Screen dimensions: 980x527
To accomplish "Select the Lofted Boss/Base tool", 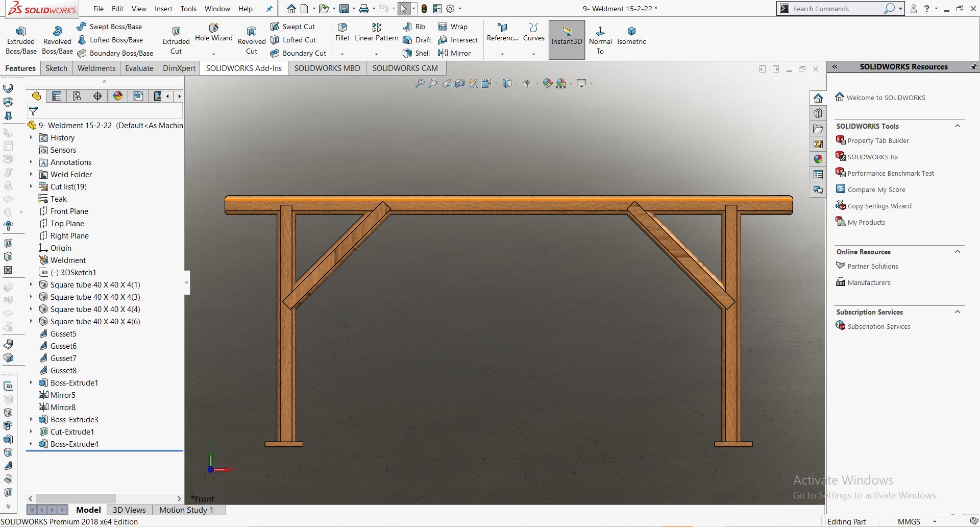I will coord(110,40).
